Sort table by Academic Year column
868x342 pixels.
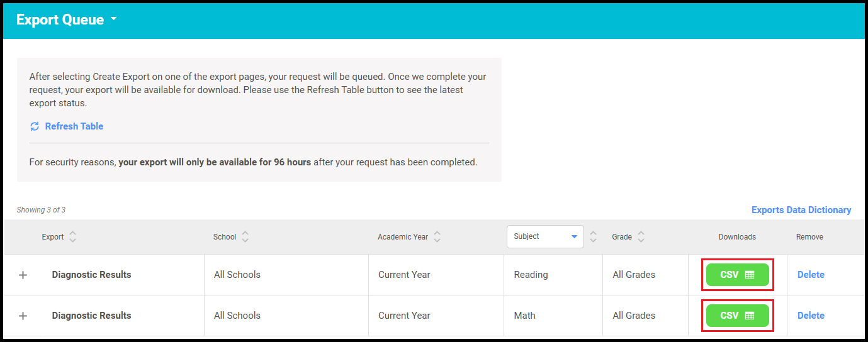pyautogui.click(x=437, y=237)
